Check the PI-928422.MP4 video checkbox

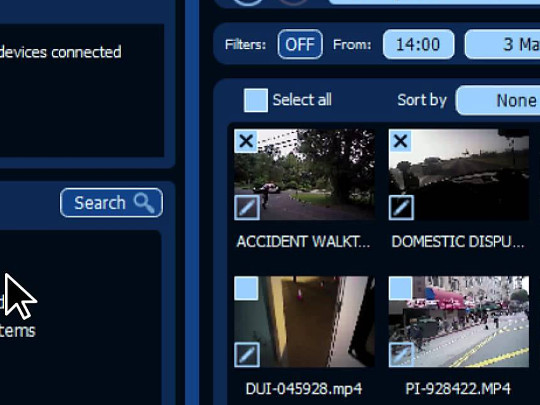pyautogui.click(x=401, y=288)
